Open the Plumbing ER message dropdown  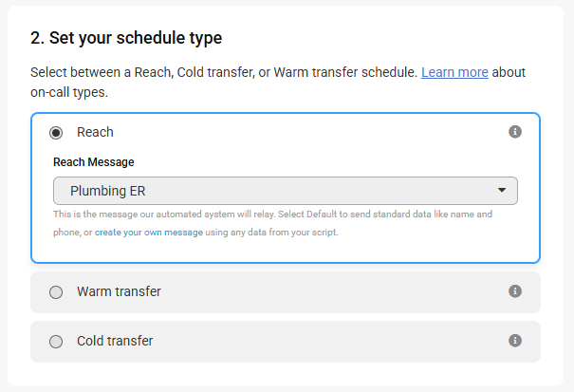tap(286, 191)
